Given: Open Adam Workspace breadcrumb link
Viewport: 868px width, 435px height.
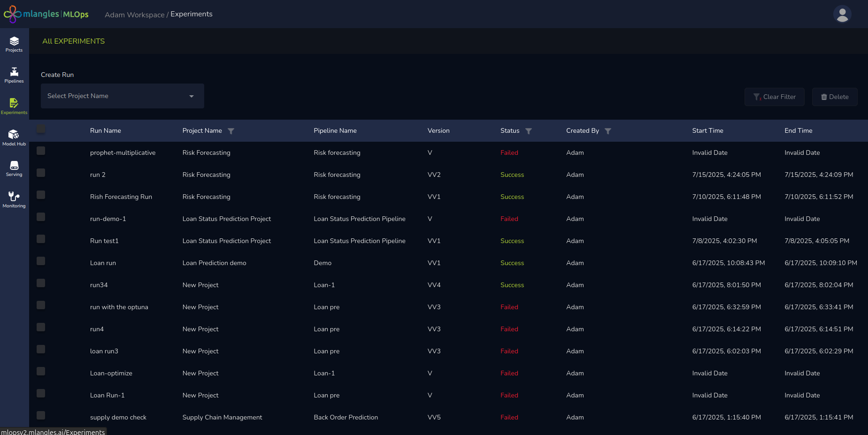Looking at the screenshot, I should coord(134,15).
